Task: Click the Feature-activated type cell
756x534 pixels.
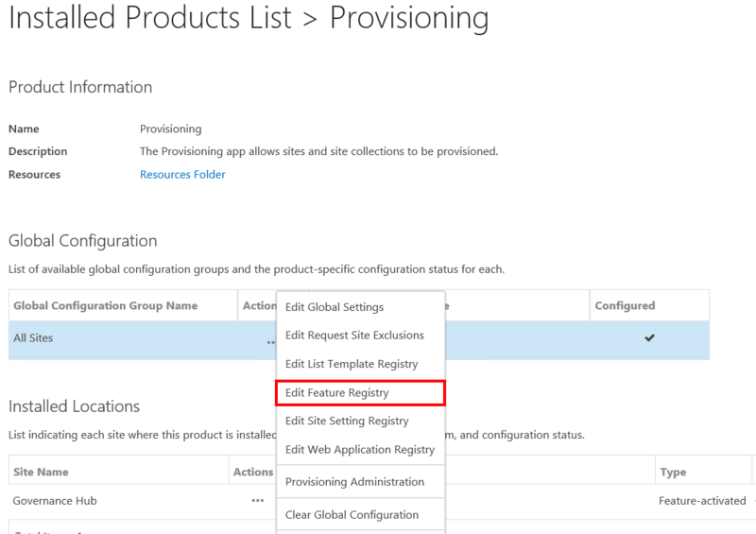Action: [x=701, y=501]
